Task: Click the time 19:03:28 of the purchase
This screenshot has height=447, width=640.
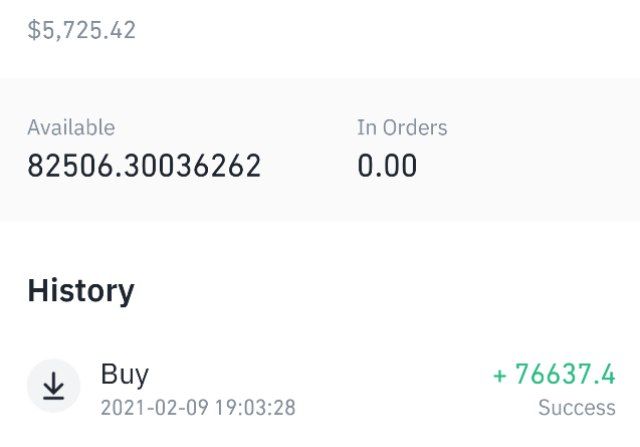Action: pos(256,407)
